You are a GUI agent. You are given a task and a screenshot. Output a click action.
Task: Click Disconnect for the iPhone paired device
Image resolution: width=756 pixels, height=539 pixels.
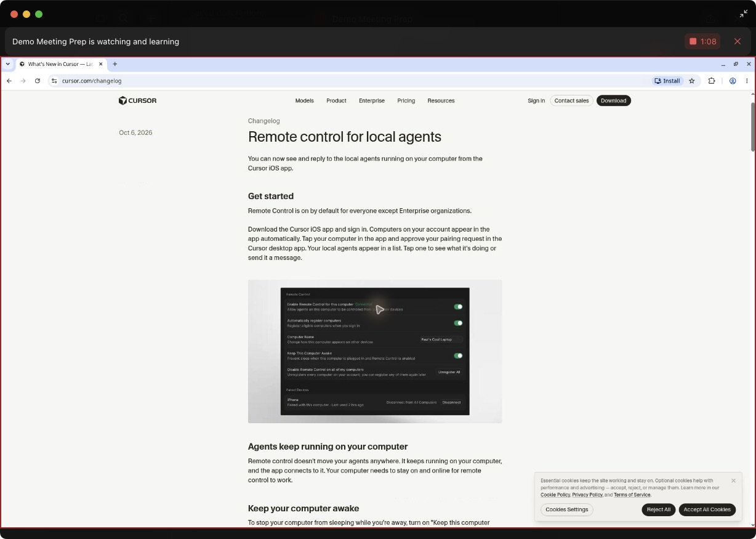[451, 402]
